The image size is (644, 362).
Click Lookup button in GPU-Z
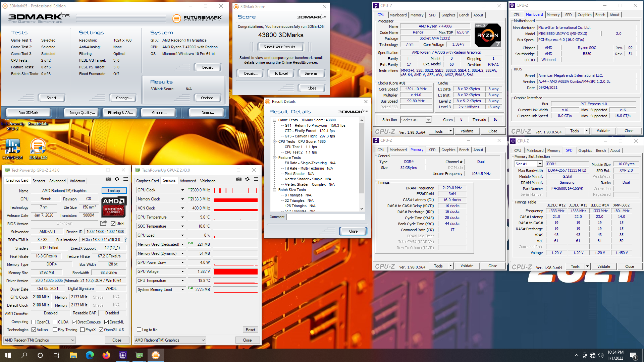pos(114,191)
